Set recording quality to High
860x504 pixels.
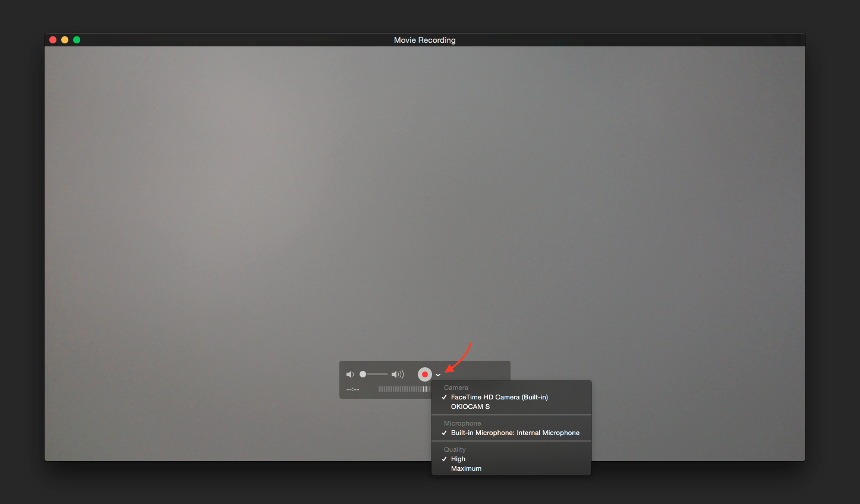point(458,459)
